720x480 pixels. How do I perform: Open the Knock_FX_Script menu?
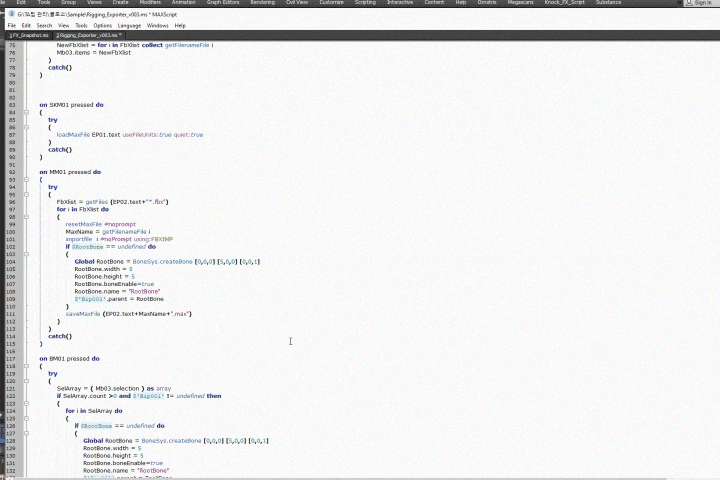click(x=565, y=2)
